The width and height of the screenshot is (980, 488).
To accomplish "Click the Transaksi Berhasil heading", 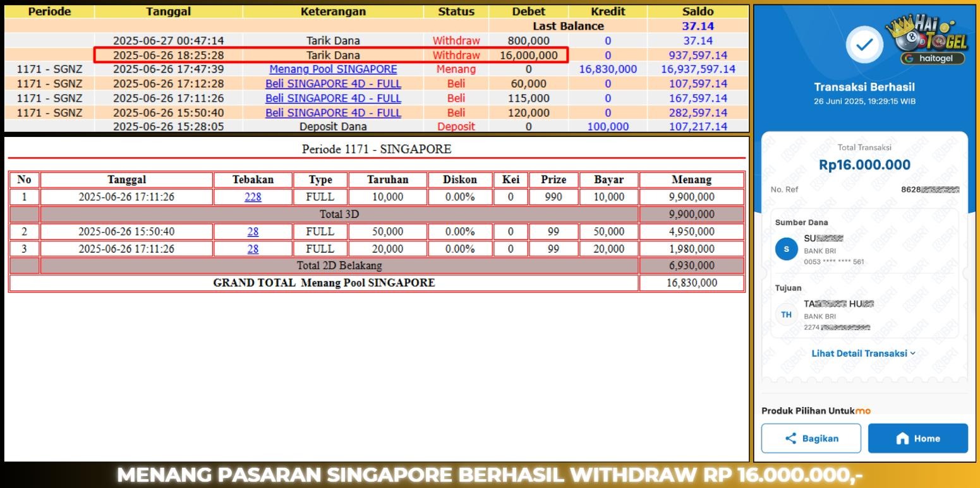I will click(864, 87).
